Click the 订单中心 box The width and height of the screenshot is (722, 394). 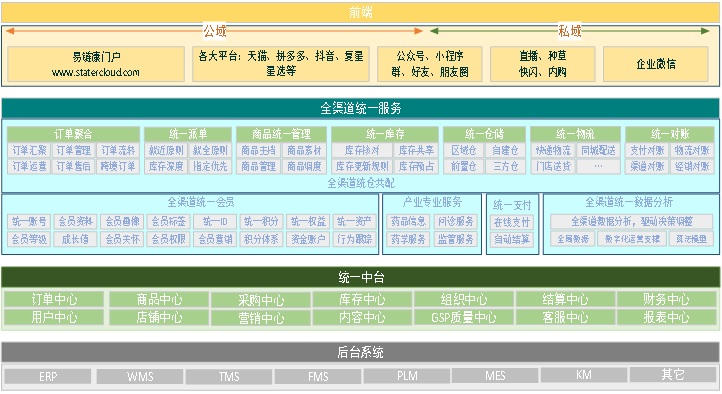[54, 299]
